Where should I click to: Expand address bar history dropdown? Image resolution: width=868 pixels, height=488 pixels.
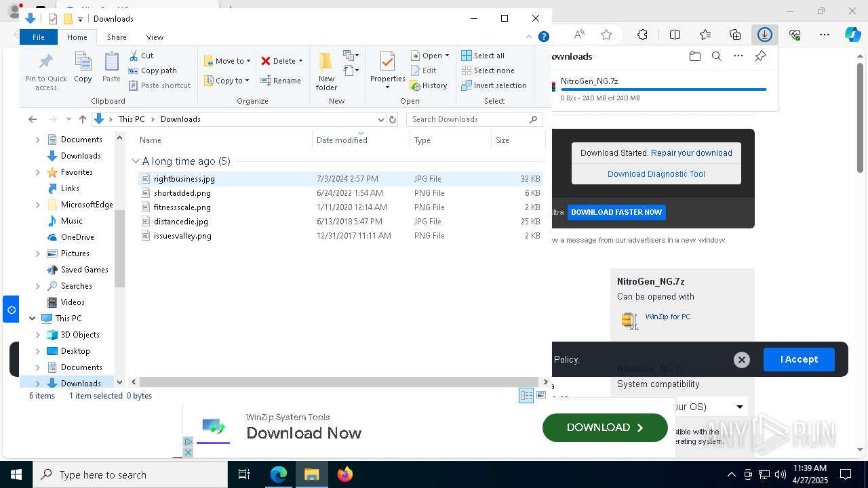point(380,119)
